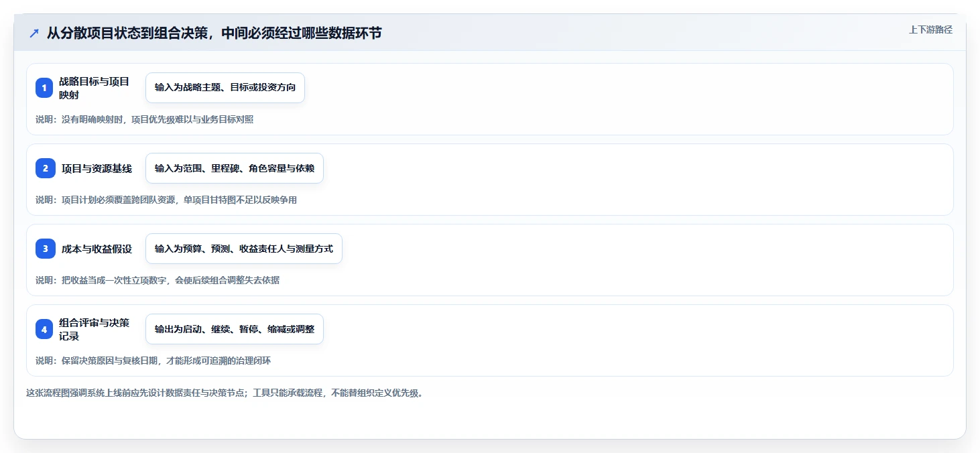Click the arrow icon beside the header title
The image size is (980, 453).
(34, 34)
